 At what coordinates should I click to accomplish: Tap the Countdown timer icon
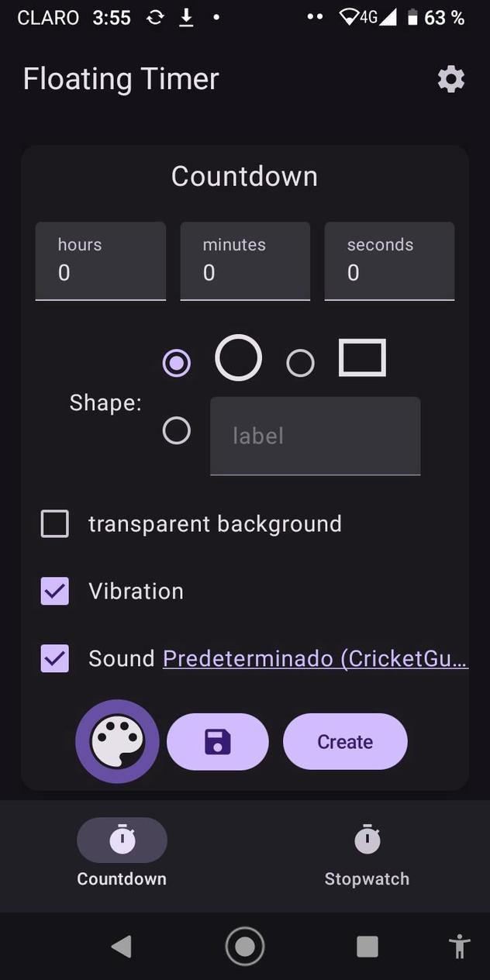tap(122, 839)
